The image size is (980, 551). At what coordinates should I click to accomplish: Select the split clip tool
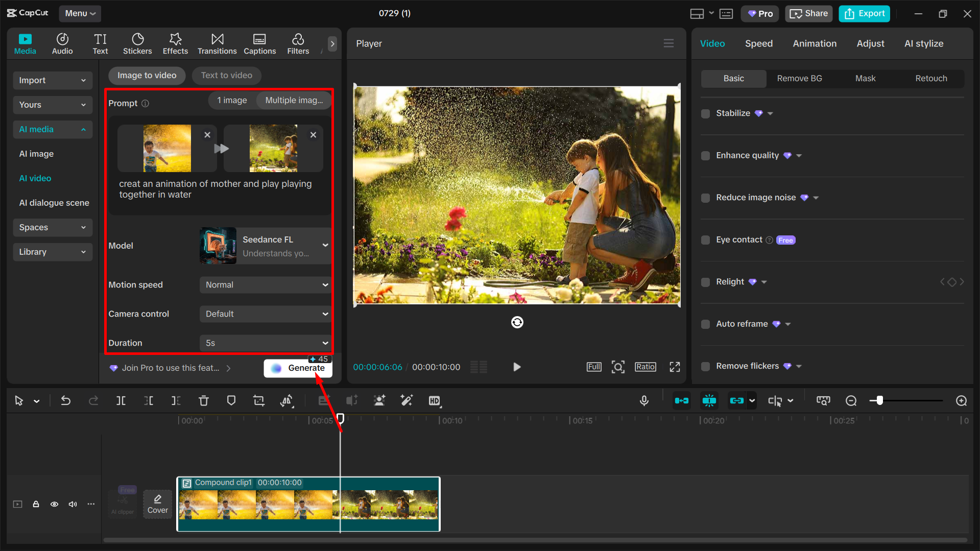[121, 400]
